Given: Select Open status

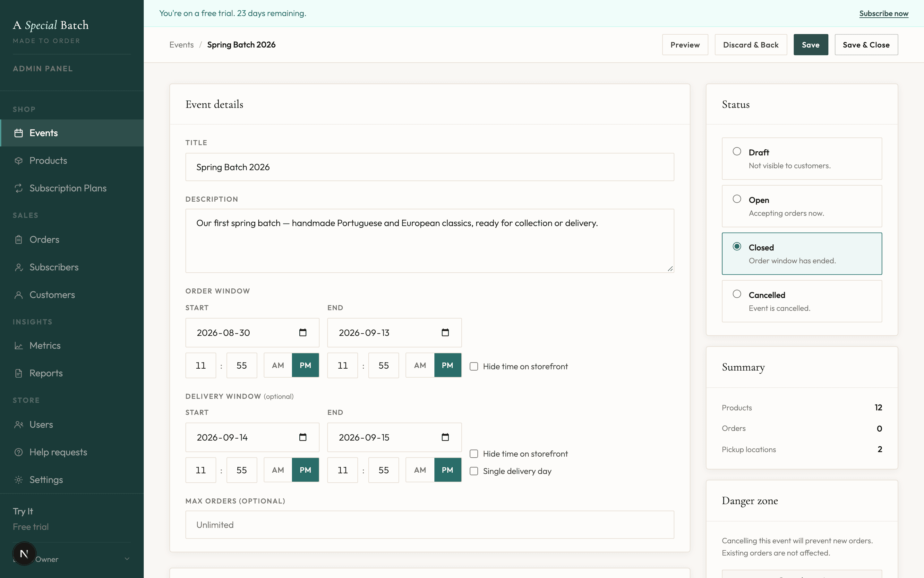Looking at the screenshot, I should (x=802, y=206).
